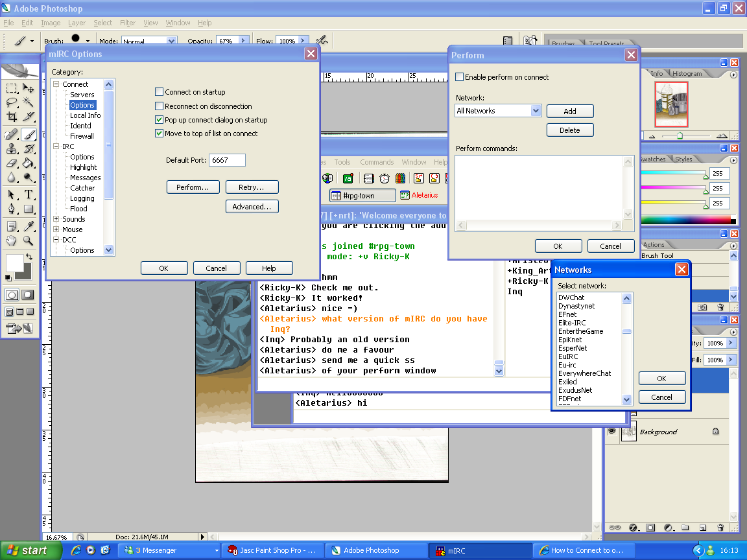This screenshot has height=560, width=747.
Task: Add a layer style effect
Action: pos(633,528)
